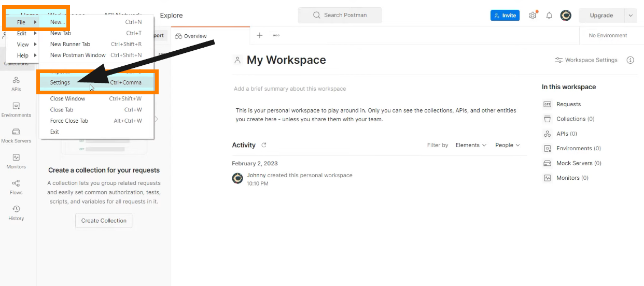Add a new tab with plus icon

(x=260, y=35)
